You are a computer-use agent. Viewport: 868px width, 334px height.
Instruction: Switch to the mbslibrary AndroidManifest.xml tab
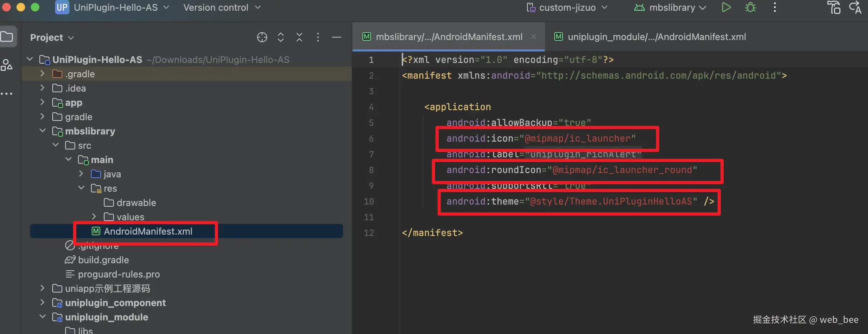tap(449, 37)
